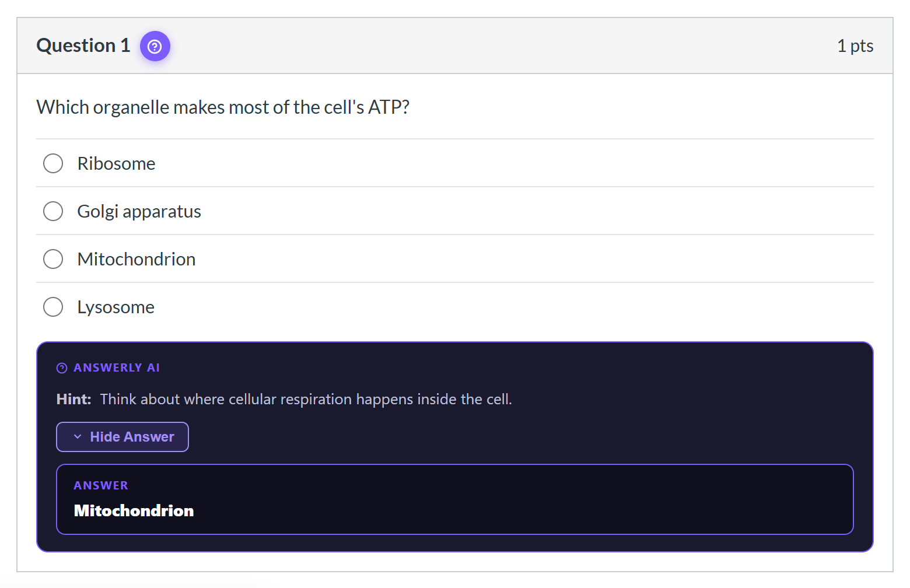
Task: Click the purple ANSWER heading label
Action: 101,485
